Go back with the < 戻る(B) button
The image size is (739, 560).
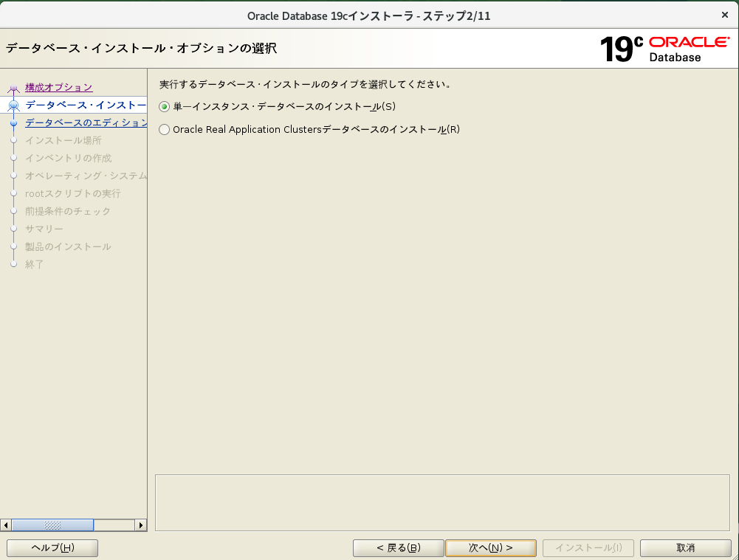[398, 547]
